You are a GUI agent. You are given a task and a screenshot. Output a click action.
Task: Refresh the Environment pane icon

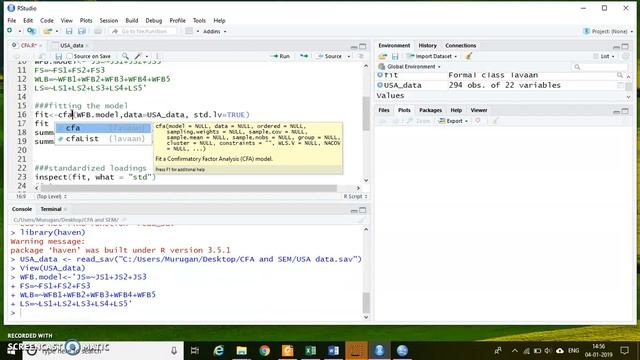click(625, 56)
